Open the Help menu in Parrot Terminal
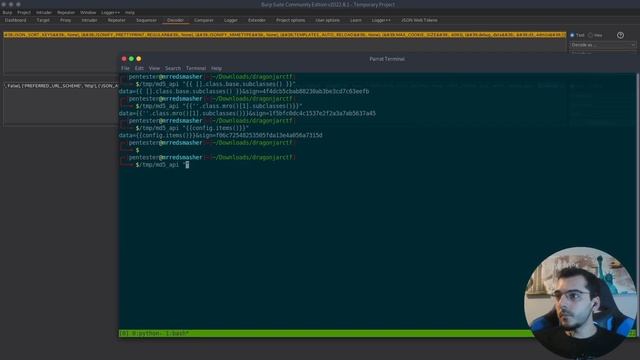 click(216, 68)
